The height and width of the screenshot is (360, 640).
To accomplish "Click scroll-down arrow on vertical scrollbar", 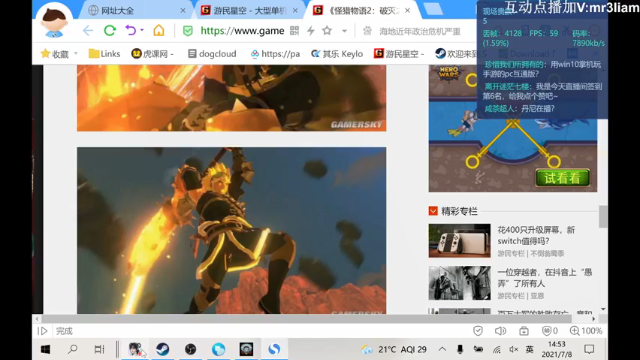I will [x=603, y=309].
